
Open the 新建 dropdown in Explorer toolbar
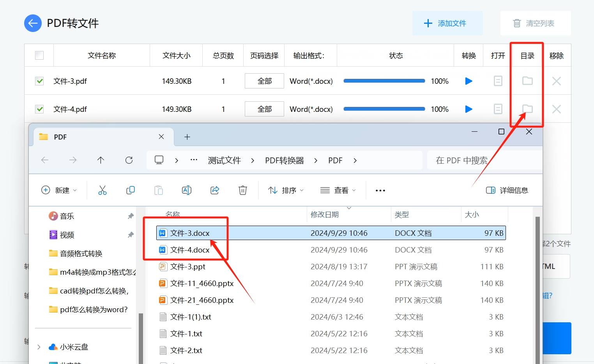tap(59, 190)
